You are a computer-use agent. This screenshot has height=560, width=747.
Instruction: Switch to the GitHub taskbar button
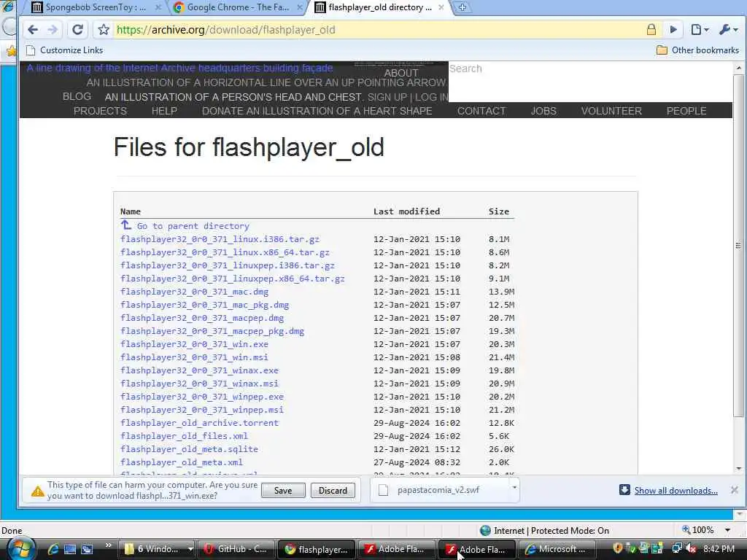(x=236, y=549)
